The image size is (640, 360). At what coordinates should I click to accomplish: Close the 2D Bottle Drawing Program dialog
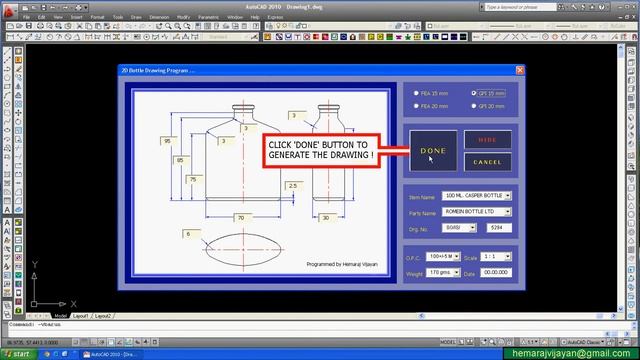pyautogui.click(x=520, y=70)
